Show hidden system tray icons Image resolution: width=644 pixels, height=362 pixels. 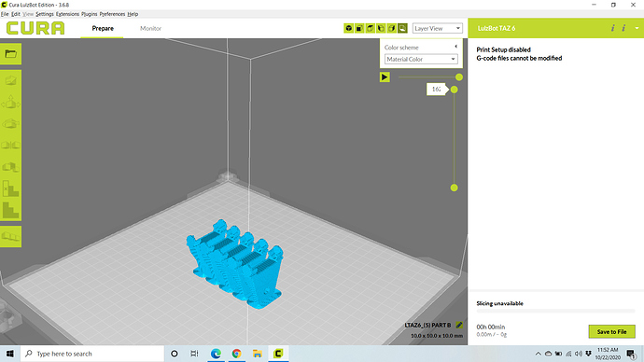[538, 354]
